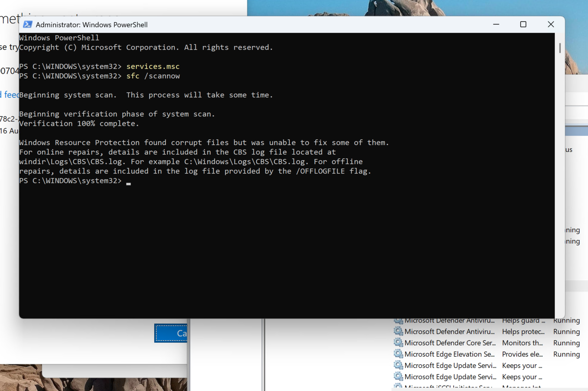This screenshot has width=588, height=391.
Task: Click the Microsoft Defender Core Service gear icon
Action: 398,343
